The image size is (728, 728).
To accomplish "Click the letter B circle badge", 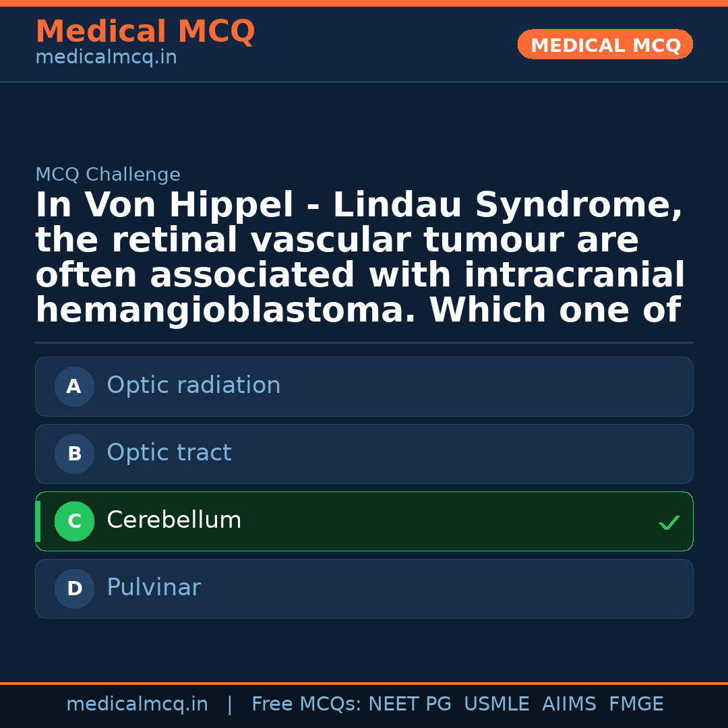I will 74,454.
